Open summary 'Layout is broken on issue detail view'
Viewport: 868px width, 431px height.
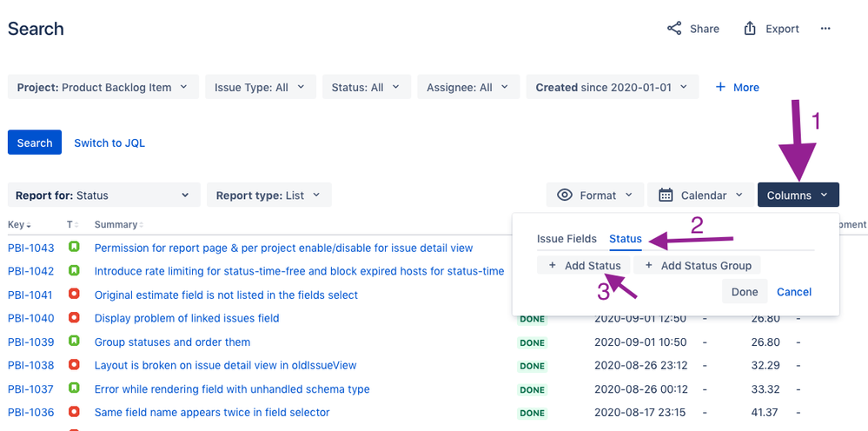225,365
